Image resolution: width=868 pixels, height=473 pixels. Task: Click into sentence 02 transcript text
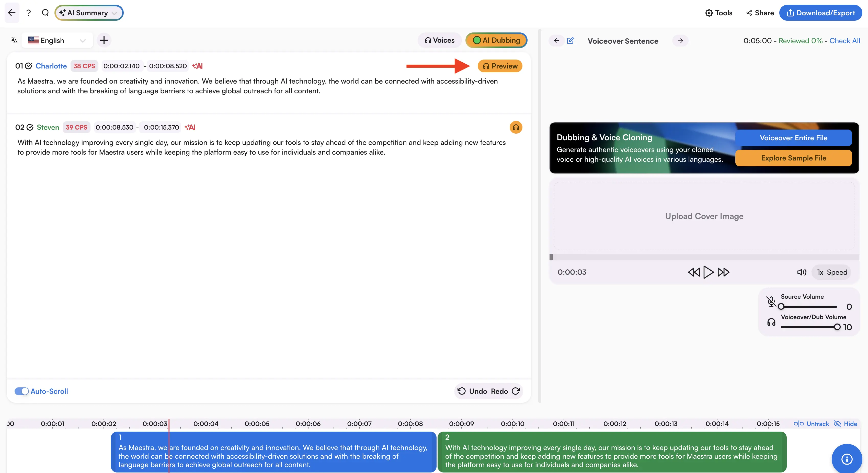click(261, 147)
